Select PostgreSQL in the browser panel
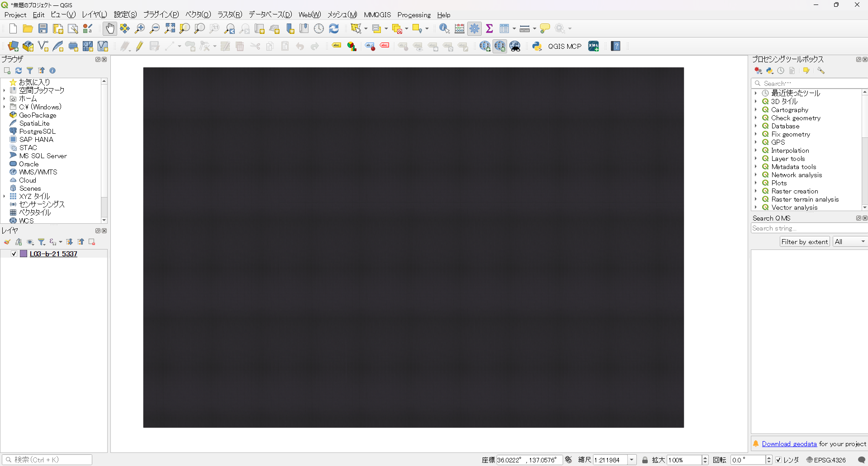 point(37,132)
